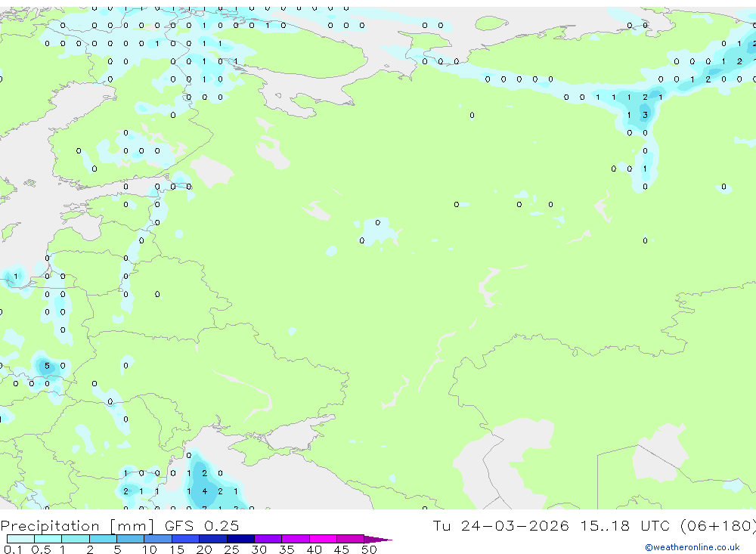756x554 pixels.
Task: Select the legend label '50'
Action: pos(369,549)
